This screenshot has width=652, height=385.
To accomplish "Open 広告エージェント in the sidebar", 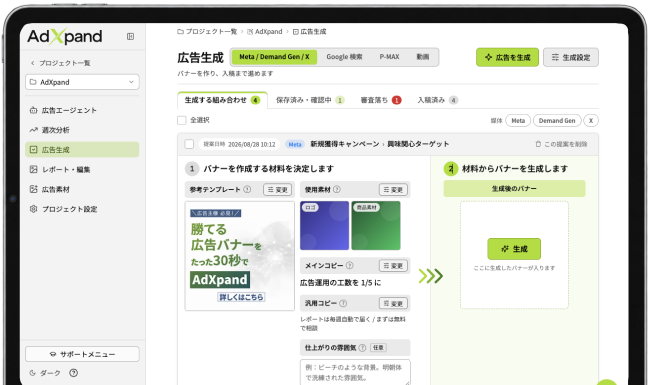I will coord(82,110).
